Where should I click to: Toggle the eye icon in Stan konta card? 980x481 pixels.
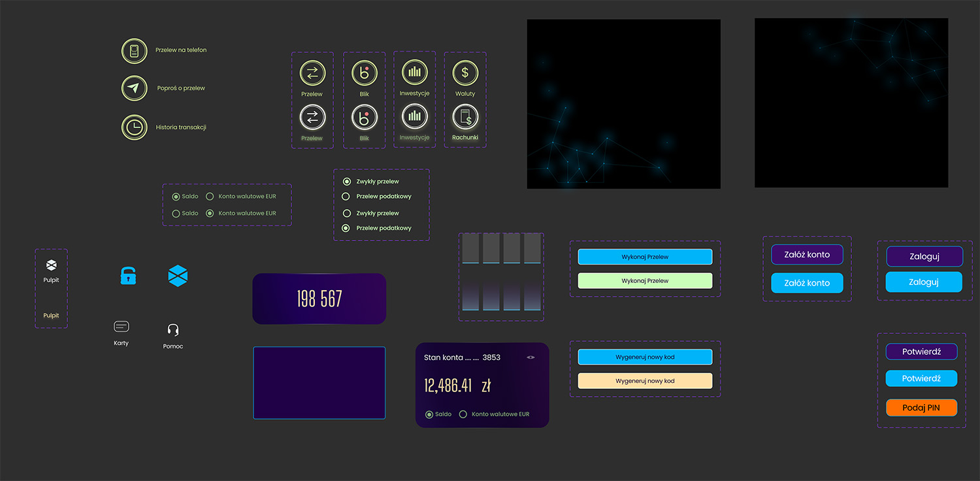click(x=531, y=357)
